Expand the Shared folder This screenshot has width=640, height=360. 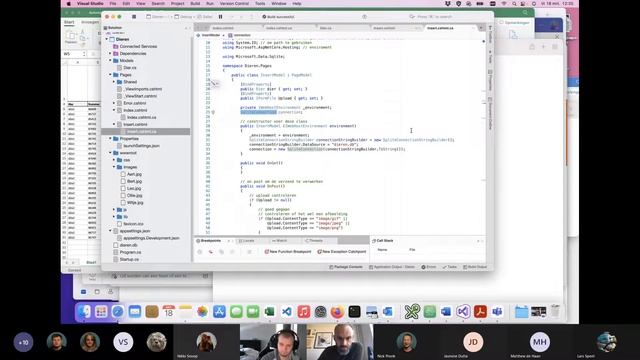114,82
